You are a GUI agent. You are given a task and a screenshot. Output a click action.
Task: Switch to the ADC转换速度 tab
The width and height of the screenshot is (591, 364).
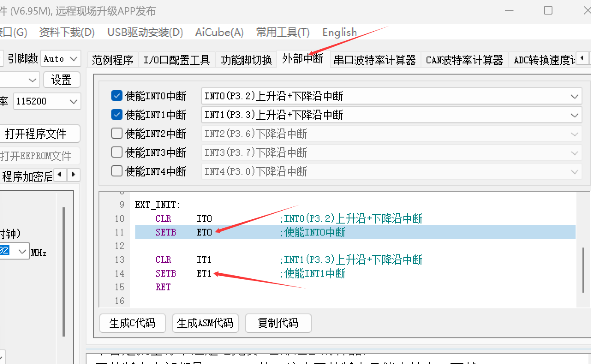tap(543, 60)
